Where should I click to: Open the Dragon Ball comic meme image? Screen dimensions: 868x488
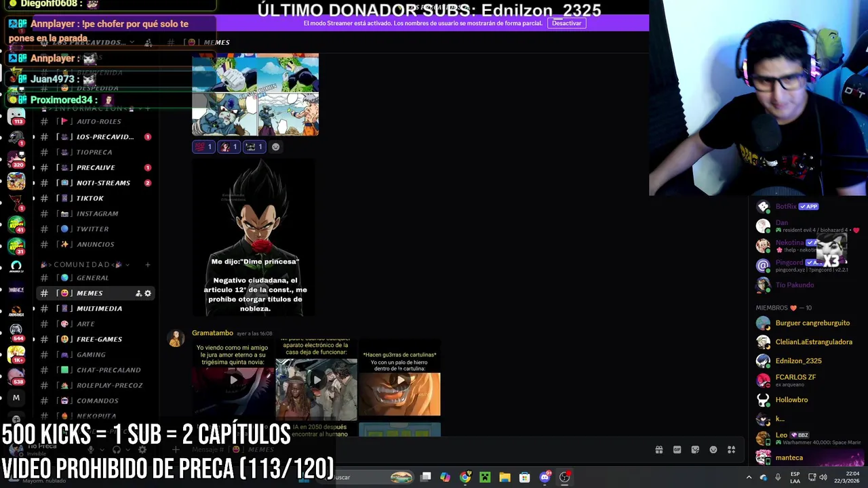coord(255,95)
